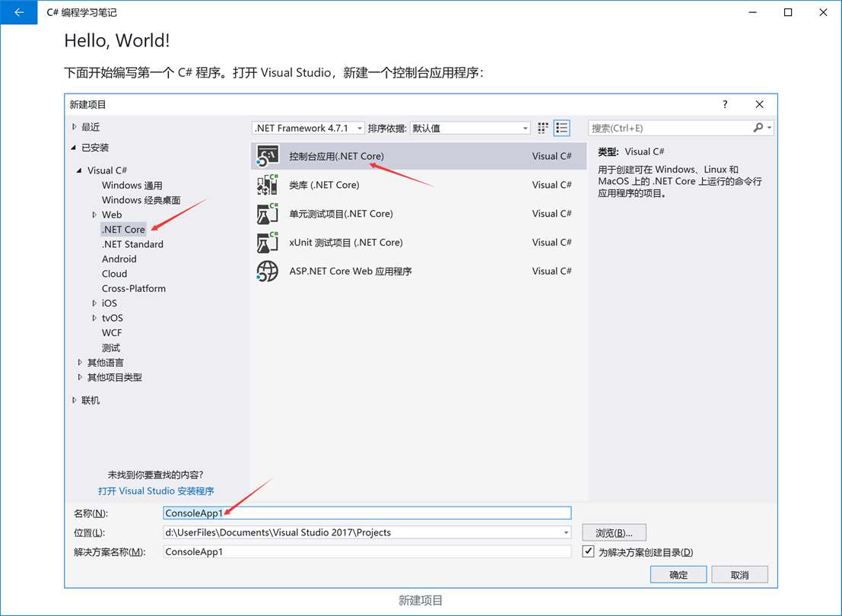This screenshot has height=616, width=842.
Task: Open help with the question mark button
Action: coord(725,104)
